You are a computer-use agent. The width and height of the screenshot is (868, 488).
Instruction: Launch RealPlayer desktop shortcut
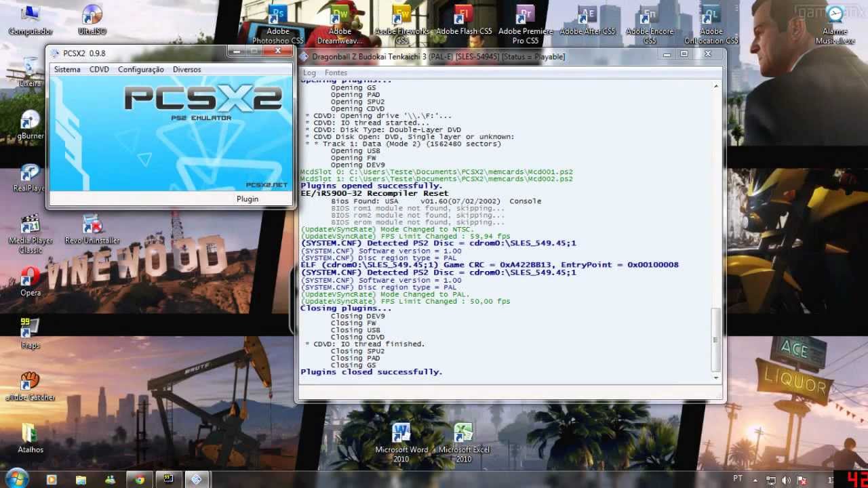30,178
